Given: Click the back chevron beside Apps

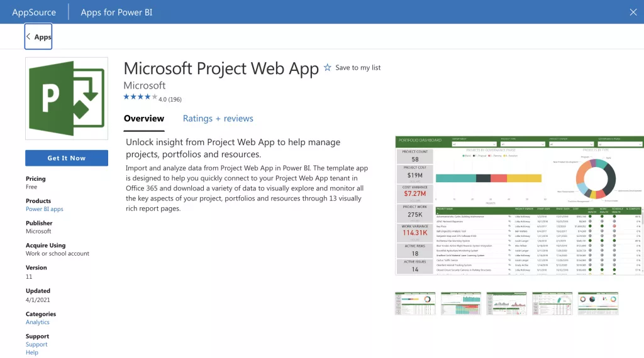Looking at the screenshot, I should (28, 36).
